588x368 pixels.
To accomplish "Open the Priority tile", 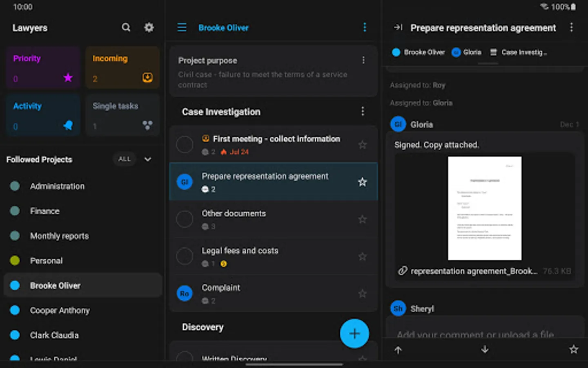I will (43, 67).
